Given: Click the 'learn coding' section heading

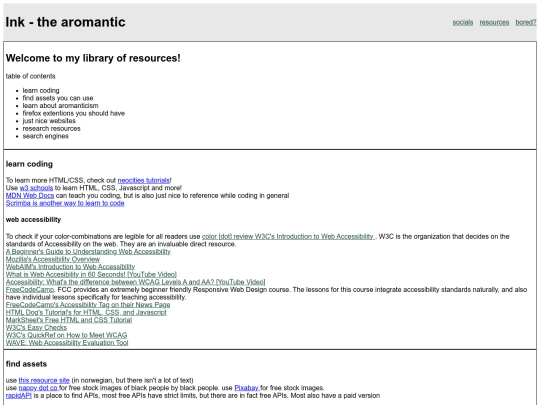Looking at the screenshot, I should click(29, 164).
